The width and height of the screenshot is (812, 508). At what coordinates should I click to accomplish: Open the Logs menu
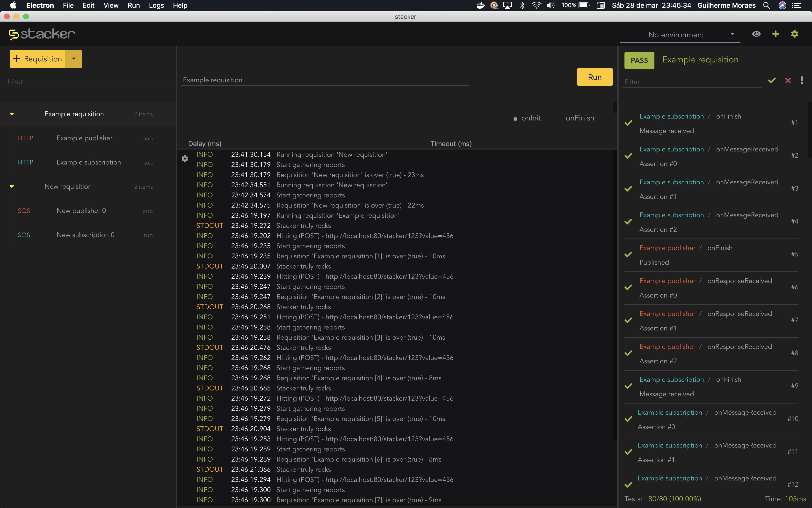pyautogui.click(x=156, y=5)
